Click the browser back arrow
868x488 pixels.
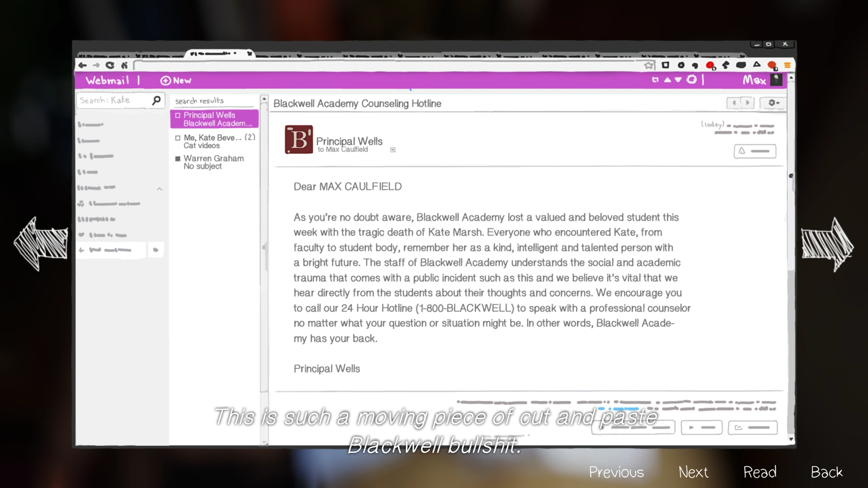[82, 65]
